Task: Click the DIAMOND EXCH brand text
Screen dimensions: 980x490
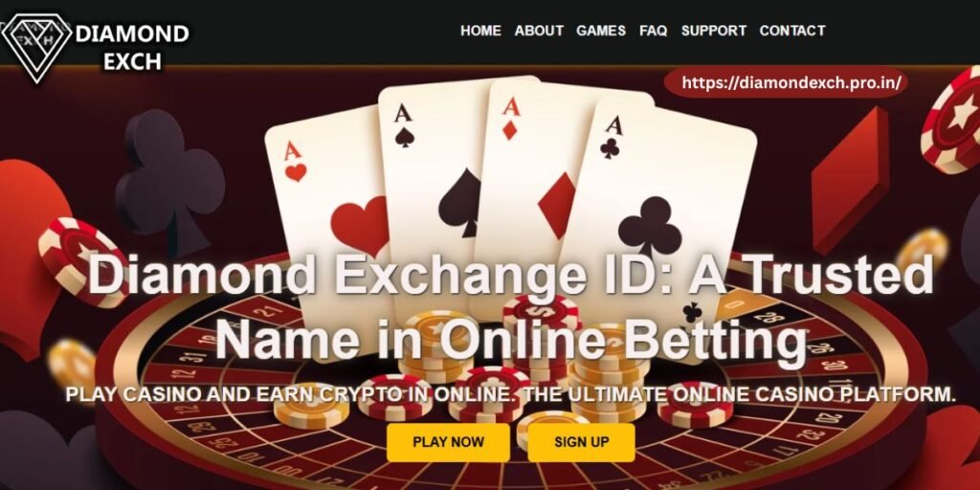Action: (132, 46)
